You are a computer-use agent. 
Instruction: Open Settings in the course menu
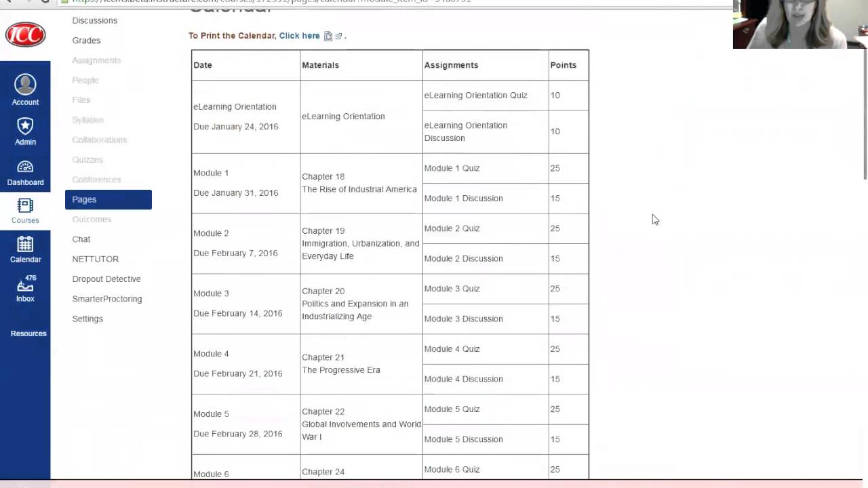(87, 319)
